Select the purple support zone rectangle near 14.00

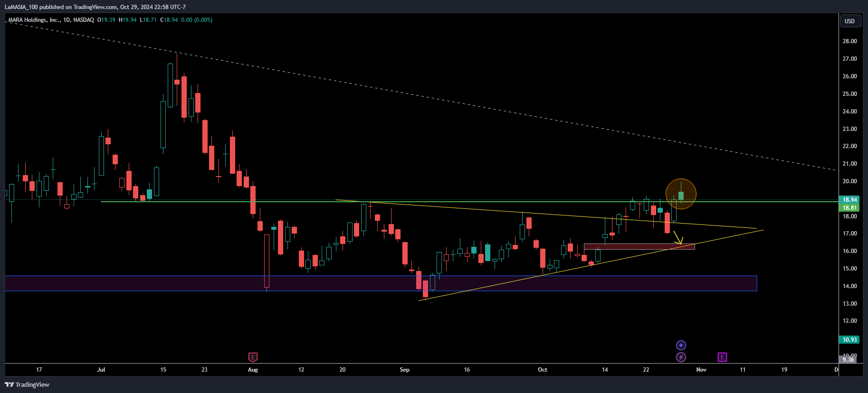381,283
